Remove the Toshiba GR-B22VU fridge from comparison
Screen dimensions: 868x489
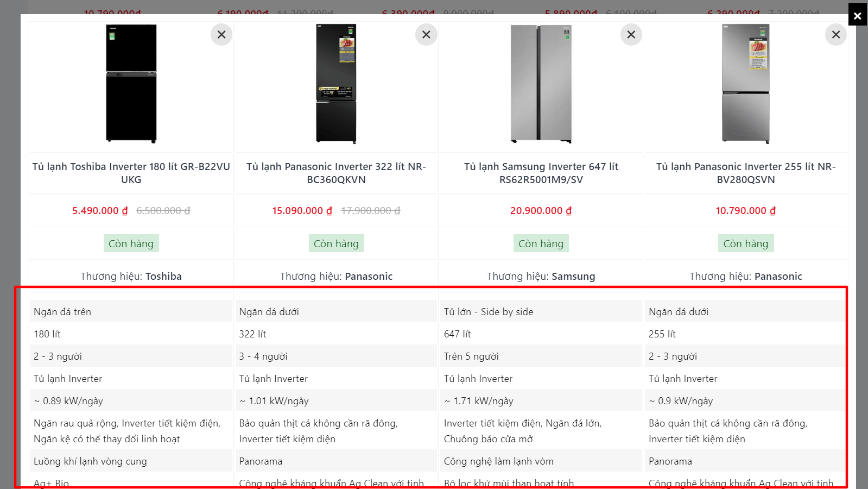coord(221,35)
